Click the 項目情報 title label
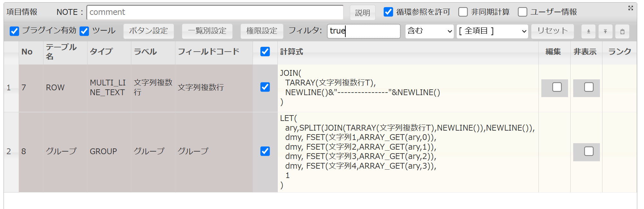Image resolution: width=644 pixels, height=209 pixels. pyautogui.click(x=22, y=12)
